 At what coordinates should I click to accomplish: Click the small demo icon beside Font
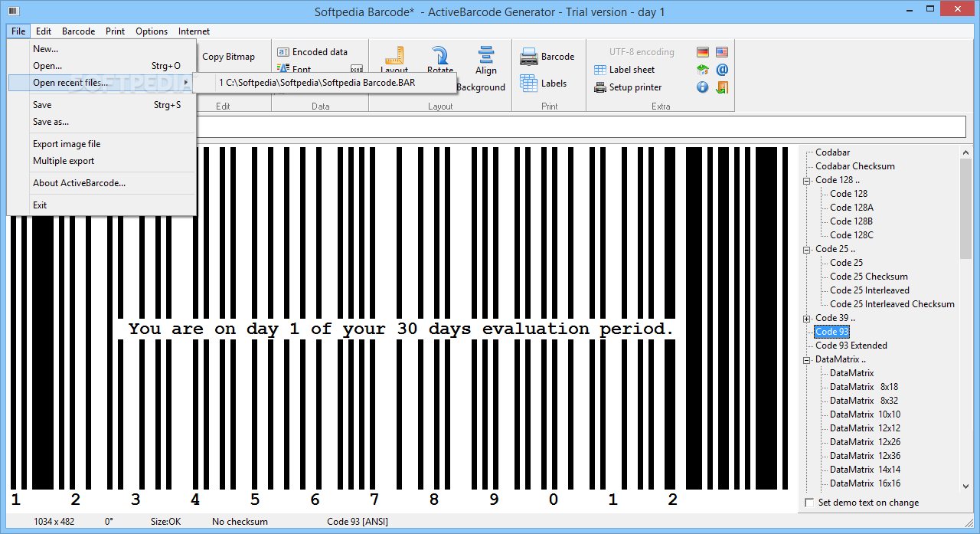[x=357, y=70]
